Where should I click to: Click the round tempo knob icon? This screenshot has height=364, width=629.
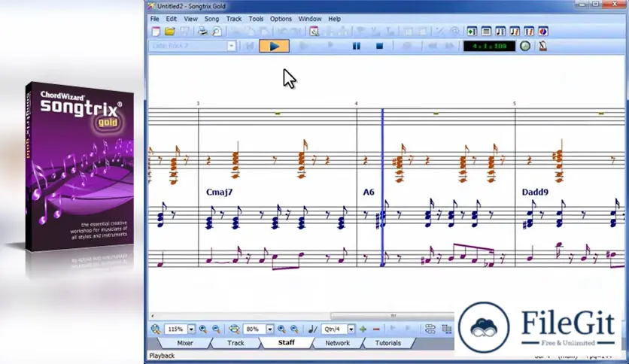(x=525, y=46)
